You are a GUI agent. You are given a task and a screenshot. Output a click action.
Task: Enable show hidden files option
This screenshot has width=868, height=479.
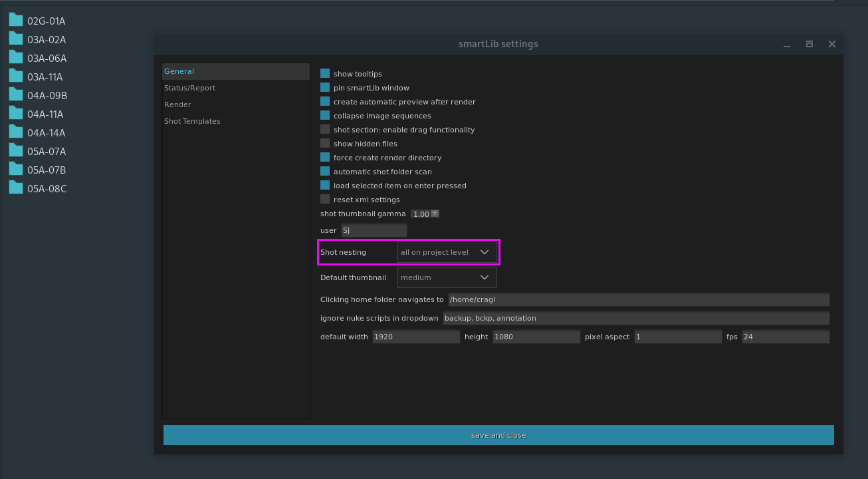(x=325, y=144)
